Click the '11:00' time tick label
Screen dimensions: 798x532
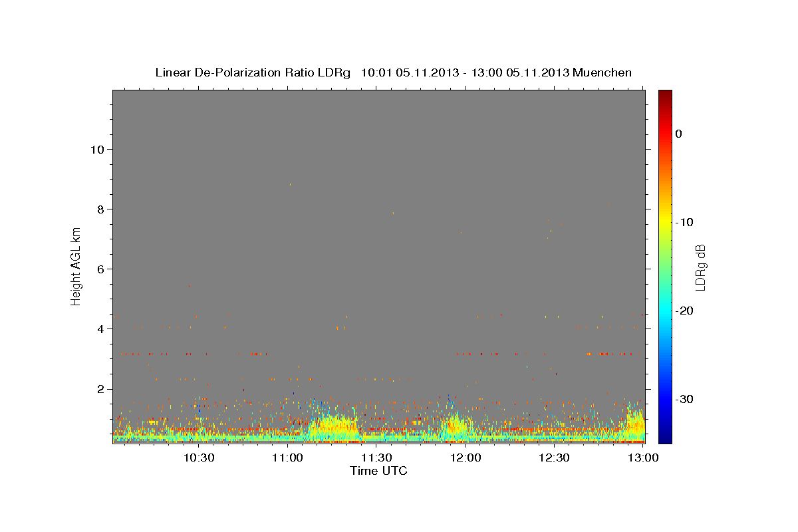[x=287, y=458]
